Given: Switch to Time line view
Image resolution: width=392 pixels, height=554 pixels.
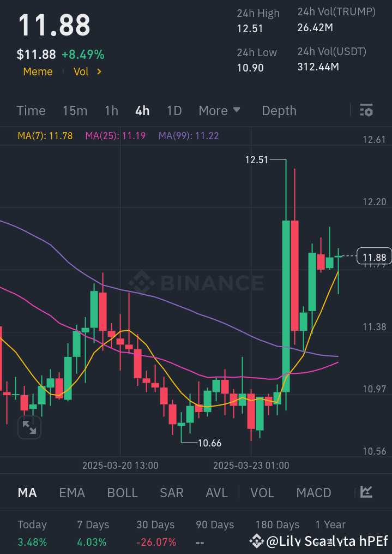Looking at the screenshot, I should click(31, 111).
